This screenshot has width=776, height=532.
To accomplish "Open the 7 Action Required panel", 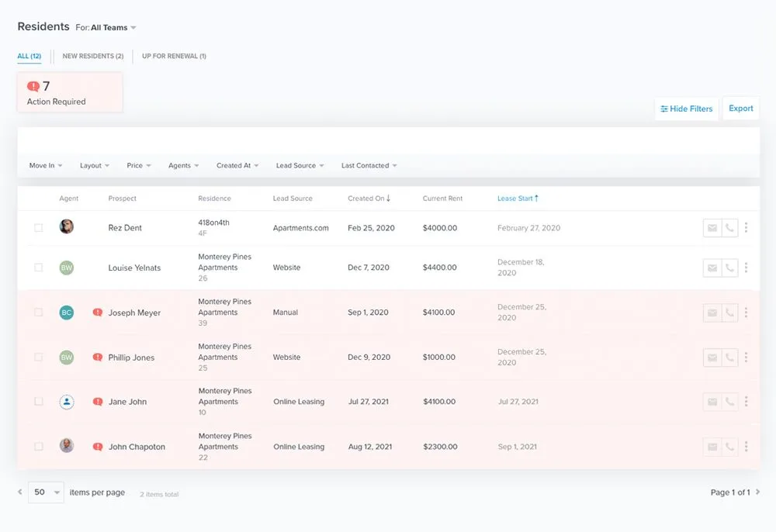I will [69, 92].
